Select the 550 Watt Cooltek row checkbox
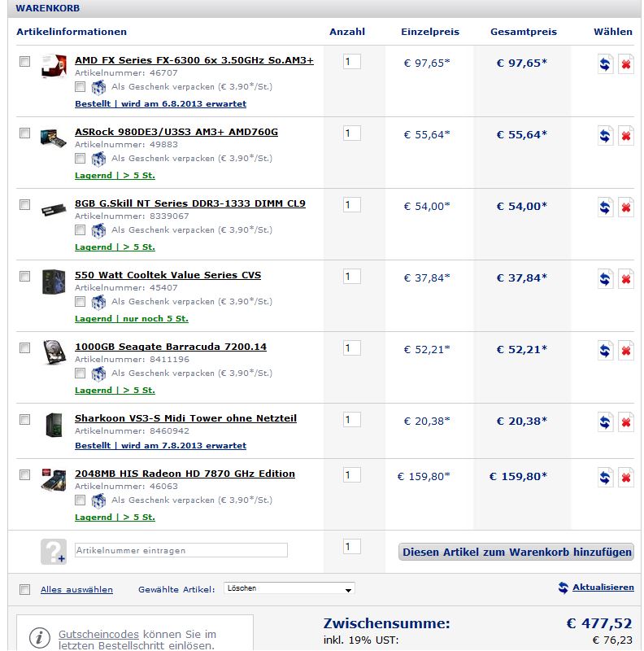This screenshot has width=644, height=651. [x=25, y=276]
